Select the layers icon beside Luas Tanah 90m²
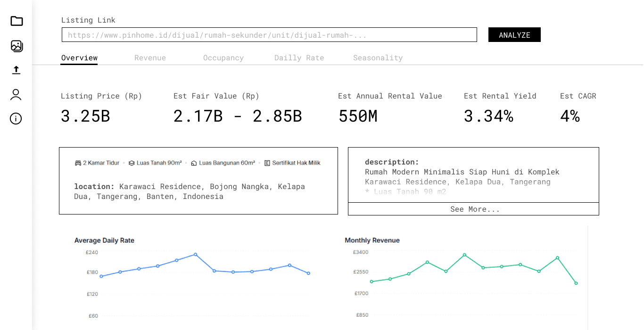The width and height of the screenshot is (644, 330). coord(131,163)
